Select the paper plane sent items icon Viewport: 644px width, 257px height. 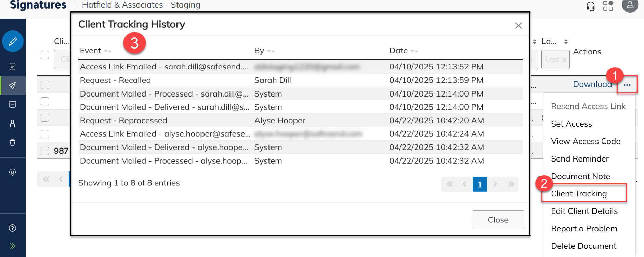tap(13, 86)
